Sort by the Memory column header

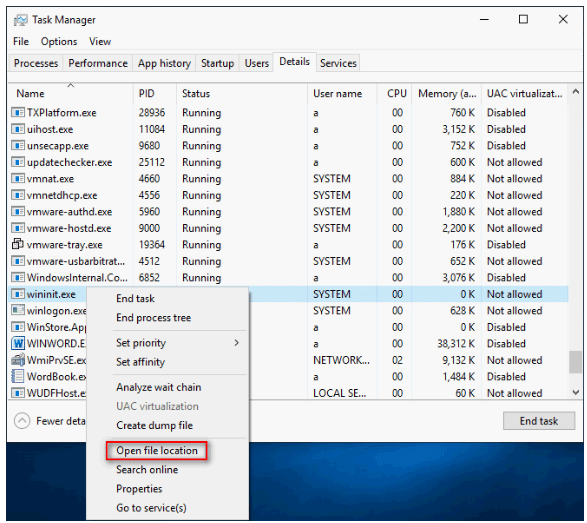447,93
